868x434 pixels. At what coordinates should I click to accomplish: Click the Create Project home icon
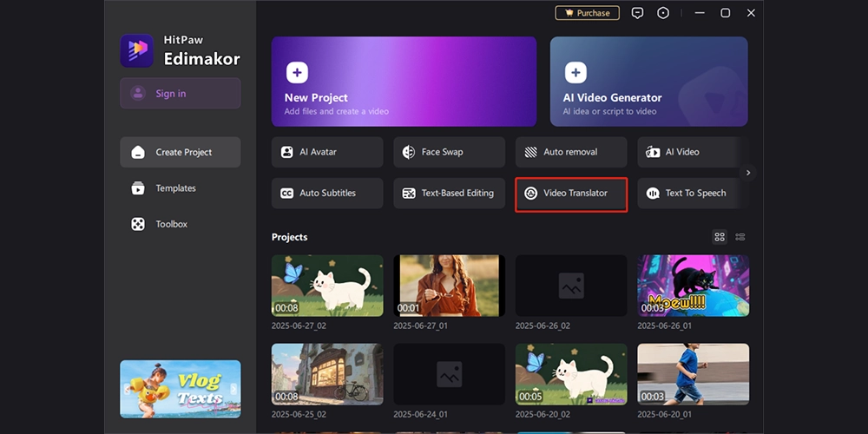[x=138, y=152]
